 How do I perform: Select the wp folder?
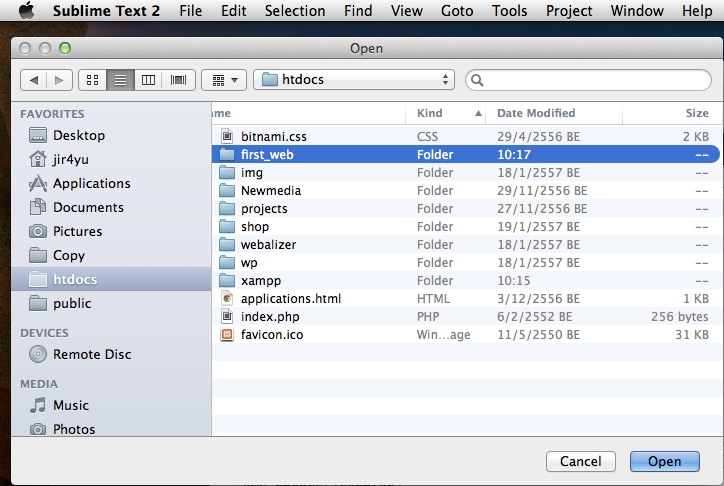pos(466,263)
